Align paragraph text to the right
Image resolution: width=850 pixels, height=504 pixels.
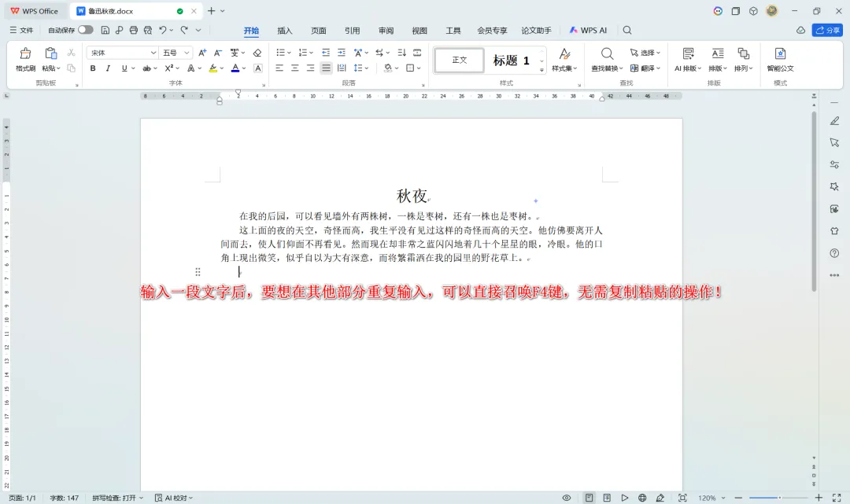coord(310,68)
